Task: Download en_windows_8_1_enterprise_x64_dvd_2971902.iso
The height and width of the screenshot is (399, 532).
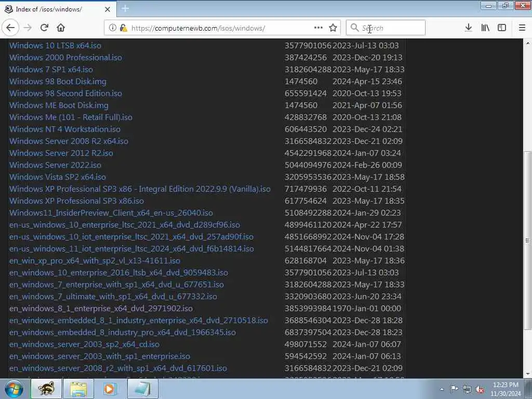Action: (101, 309)
